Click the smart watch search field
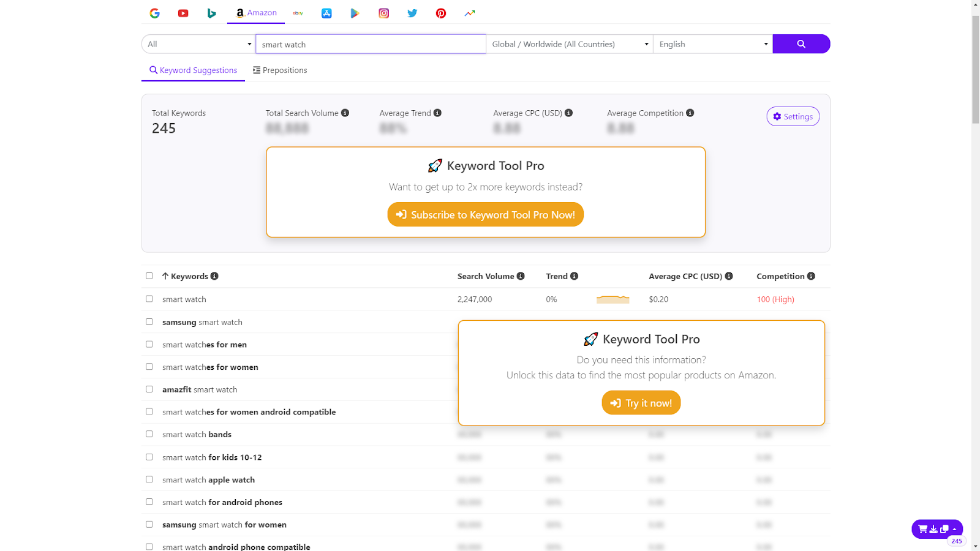This screenshot has height=551, width=980. point(371,44)
